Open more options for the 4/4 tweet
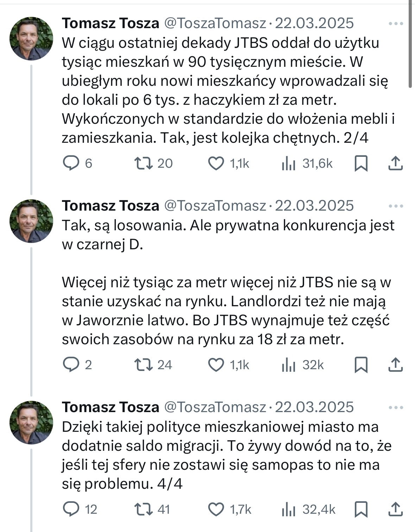 coord(395,408)
